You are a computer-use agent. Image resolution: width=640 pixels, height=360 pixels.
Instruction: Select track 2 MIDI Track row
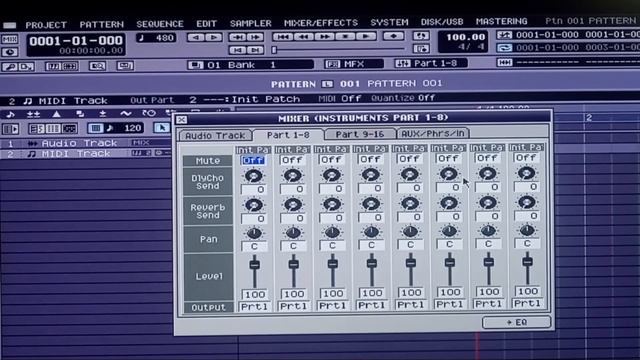(x=86, y=154)
